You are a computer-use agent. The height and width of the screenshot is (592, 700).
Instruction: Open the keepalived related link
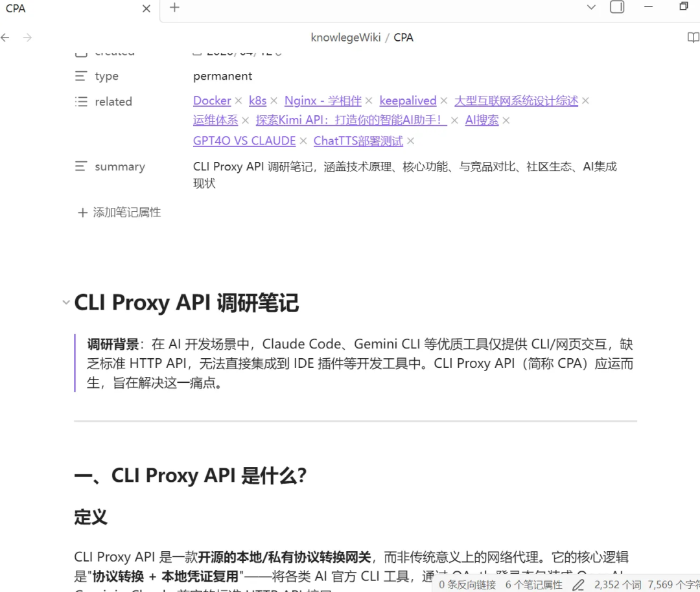tap(408, 101)
